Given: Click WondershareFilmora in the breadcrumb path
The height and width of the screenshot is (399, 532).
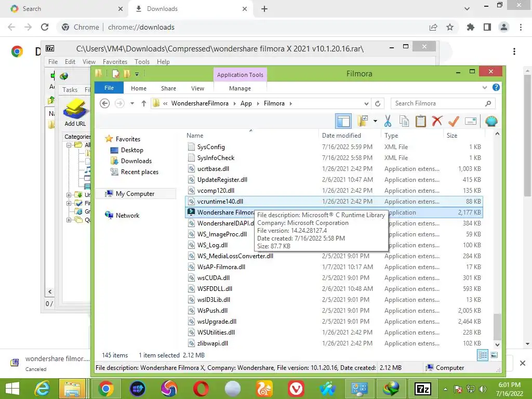Looking at the screenshot, I should coord(200,103).
